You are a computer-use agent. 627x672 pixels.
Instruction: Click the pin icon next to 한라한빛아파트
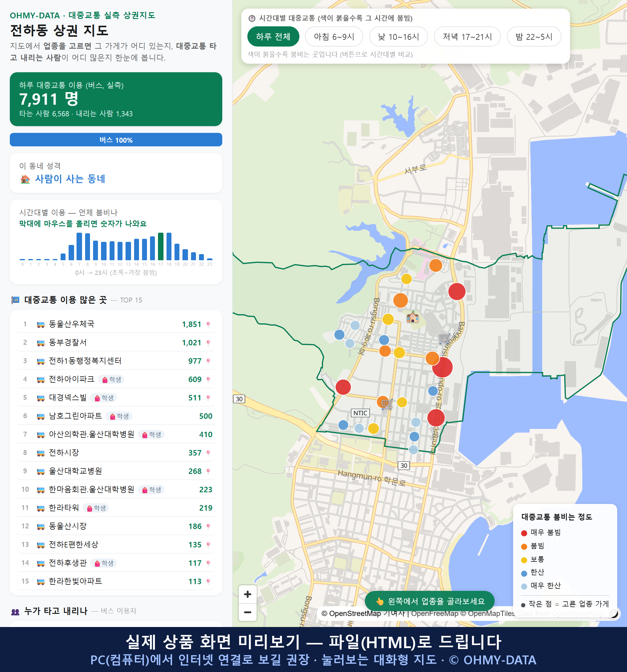(x=208, y=581)
